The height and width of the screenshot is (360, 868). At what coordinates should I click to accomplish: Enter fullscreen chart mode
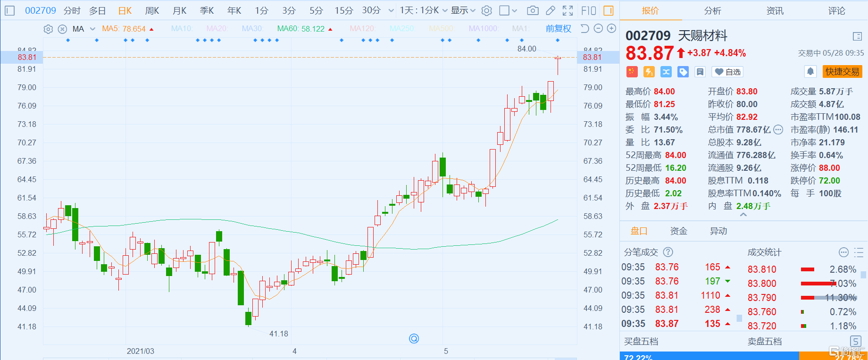click(568, 10)
